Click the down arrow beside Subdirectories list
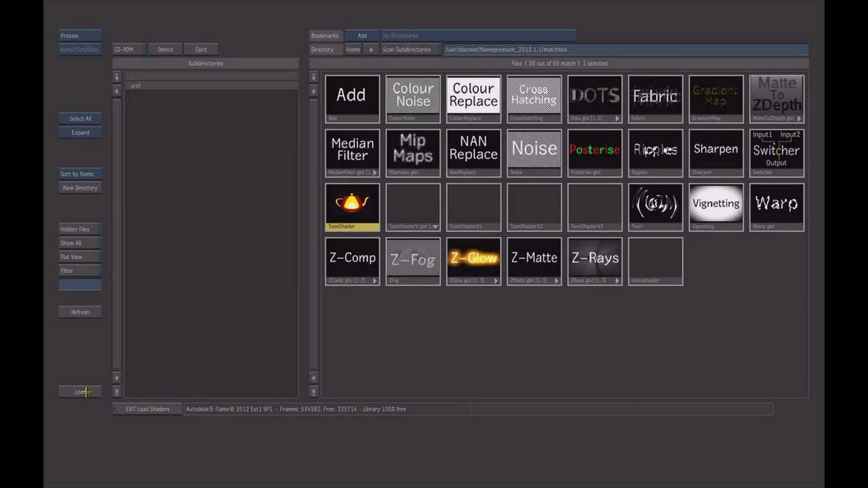 coord(117,378)
